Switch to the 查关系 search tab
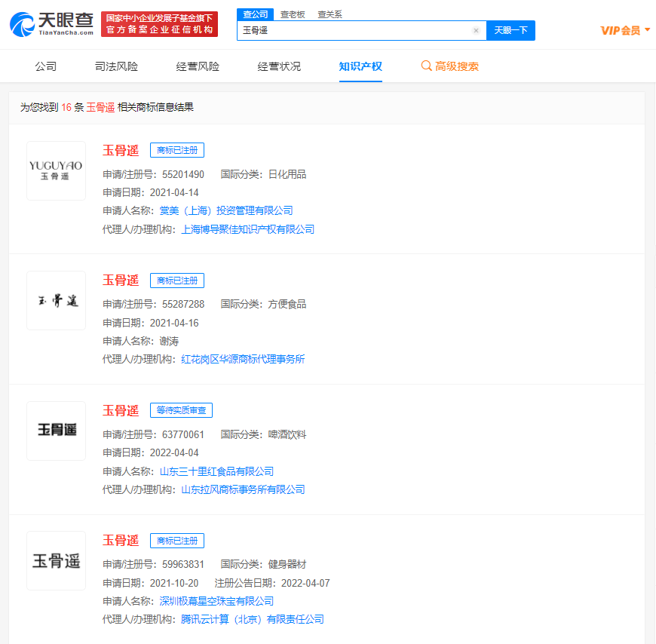 tap(330, 14)
